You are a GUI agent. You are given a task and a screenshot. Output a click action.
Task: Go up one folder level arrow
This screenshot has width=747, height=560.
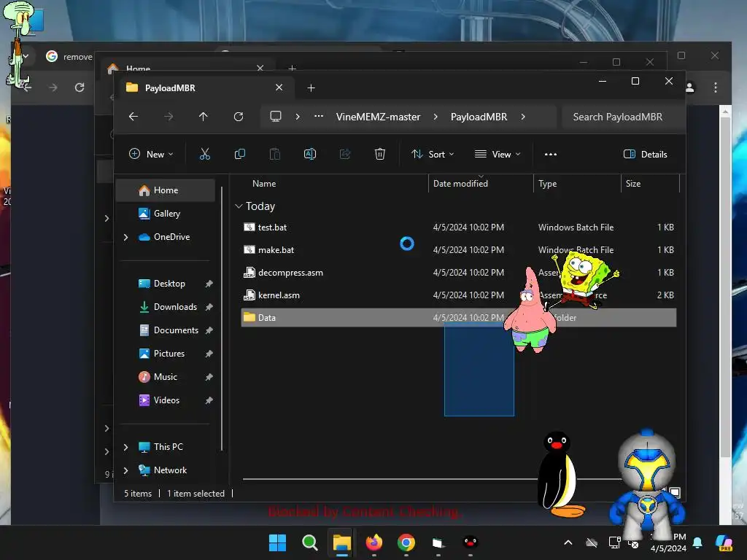tap(204, 117)
